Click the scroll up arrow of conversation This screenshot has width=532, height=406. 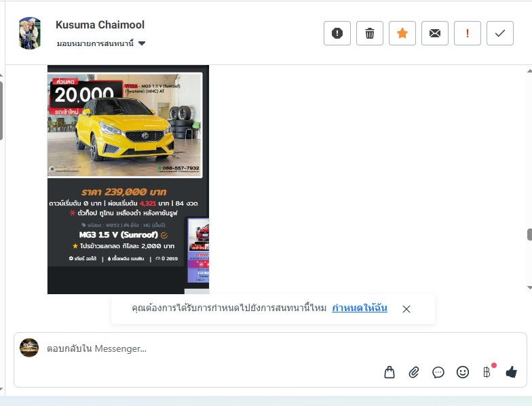pos(529,70)
